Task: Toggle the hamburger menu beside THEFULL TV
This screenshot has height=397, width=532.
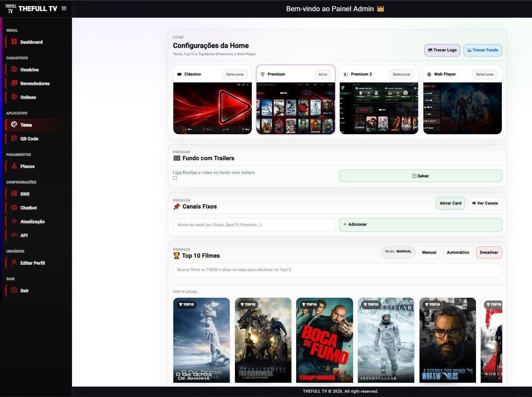Action: pos(64,8)
